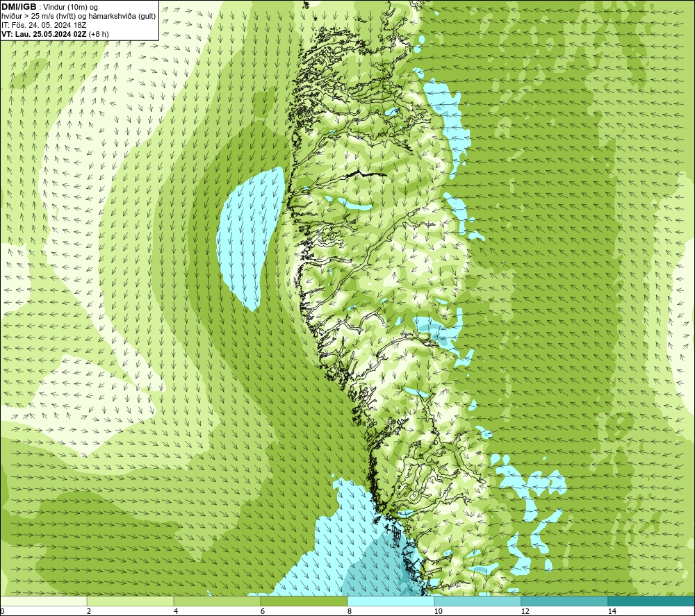Click the above 14 m/s dark teal swatch
Image resolution: width=695 pixels, height=616 pixels.
(652, 601)
